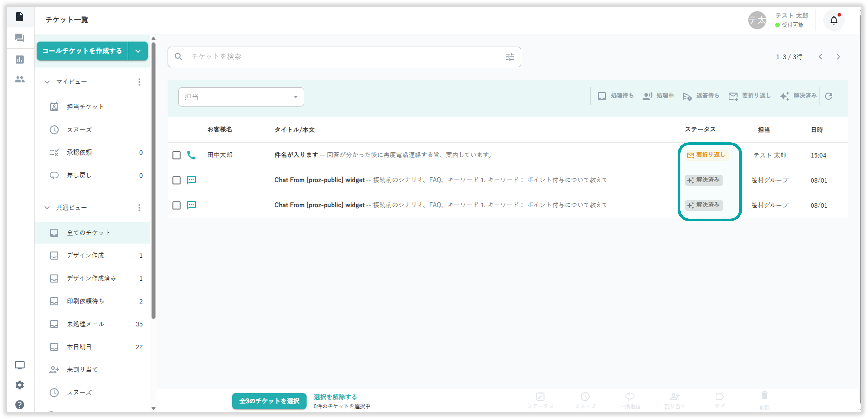Select the second Chat From widget ticket checkbox
This screenshot has height=419, width=868.
(x=177, y=180)
